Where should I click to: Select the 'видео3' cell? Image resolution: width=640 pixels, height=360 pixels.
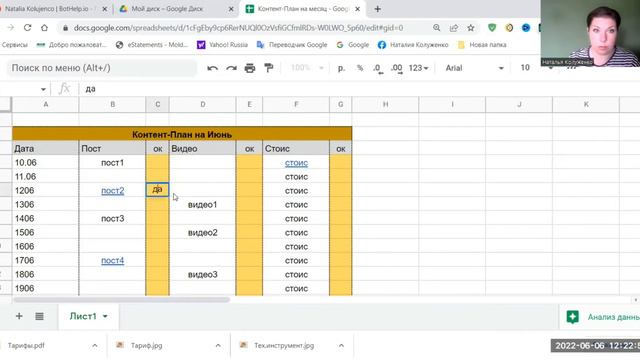click(x=202, y=274)
